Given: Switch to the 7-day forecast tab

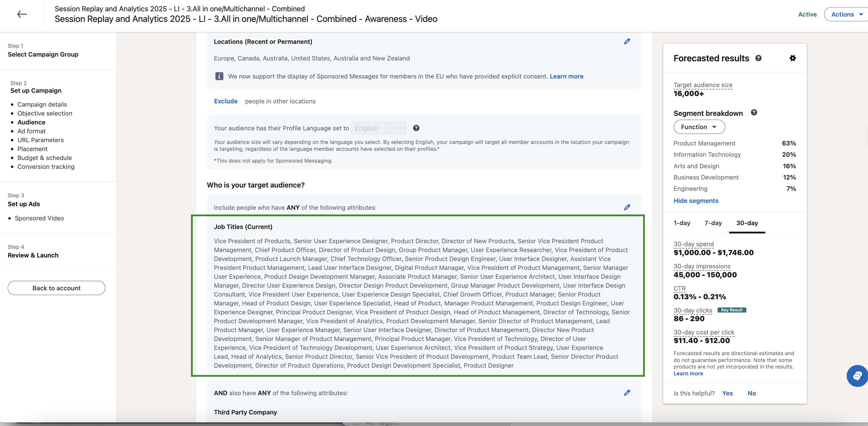Looking at the screenshot, I should 713,223.
